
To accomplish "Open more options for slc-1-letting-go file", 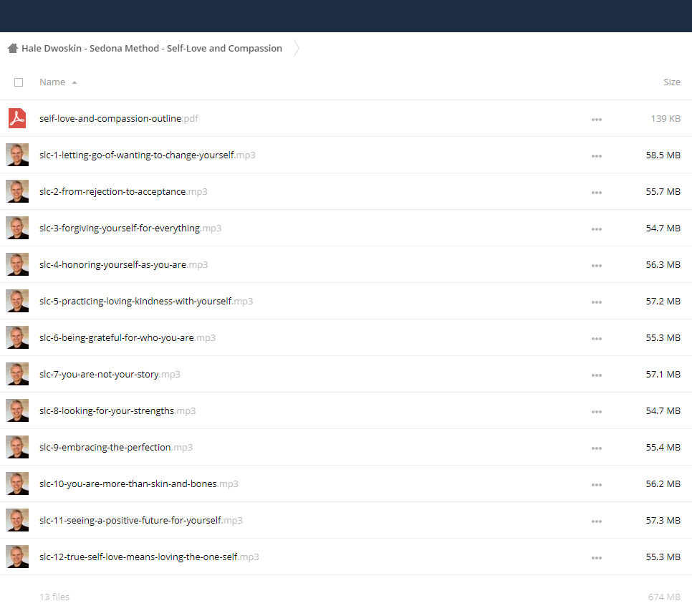I will (x=597, y=156).
